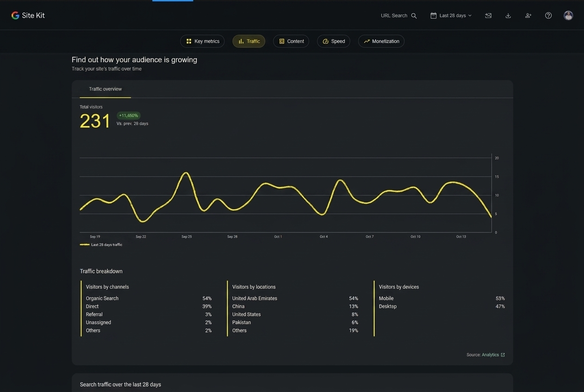Viewport: 584px width, 392px height.
Task: Jump to the Monetization section
Action: pyautogui.click(x=381, y=41)
